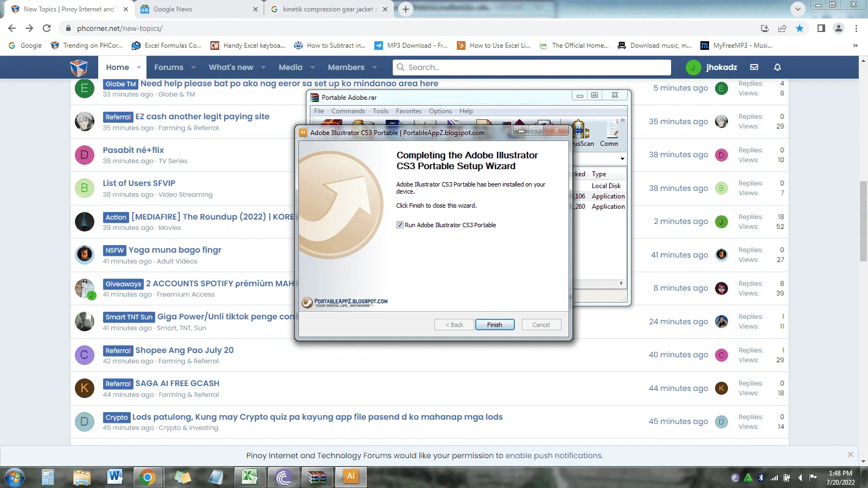This screenshot has height=488, width=868.
Task: Open Excel from taskbar
Action: 249,477
